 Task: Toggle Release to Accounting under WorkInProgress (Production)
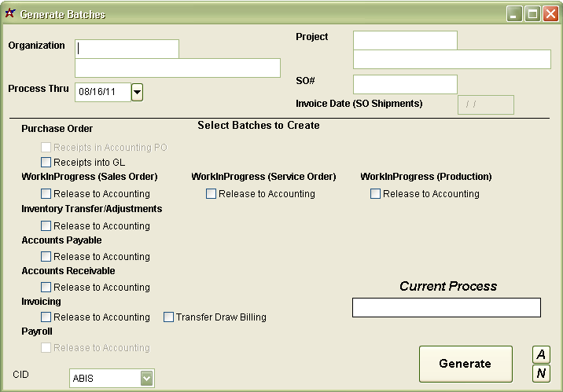click(x=375, y=193)
